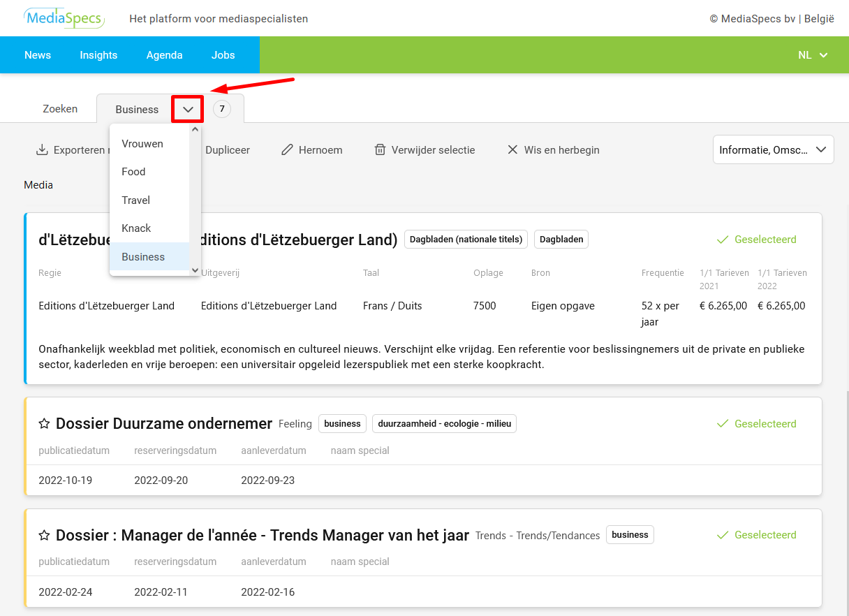
Task: Toggle Geselecteerd on d'Lëtzebuerger Land
Action: pos(756,240)
